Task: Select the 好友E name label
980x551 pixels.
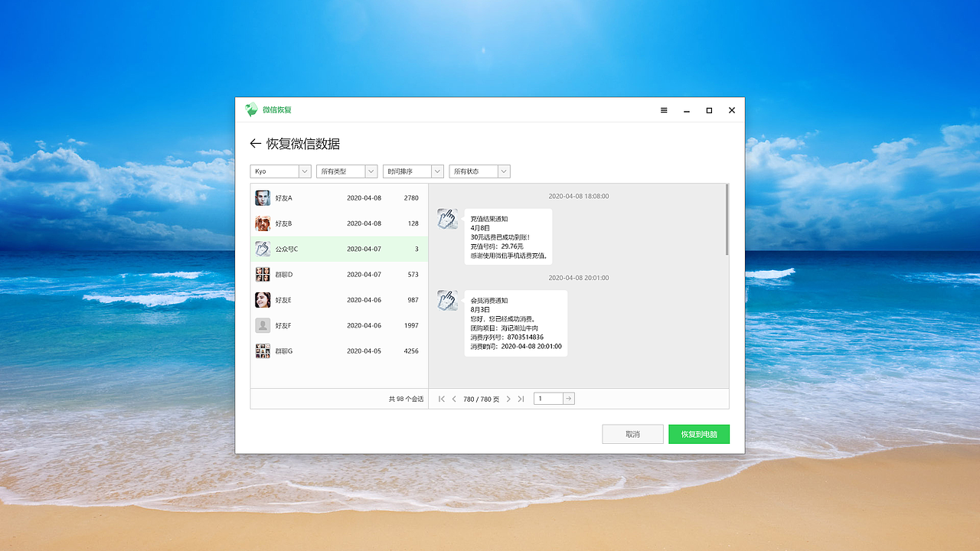Action: (x=284, y=300)
